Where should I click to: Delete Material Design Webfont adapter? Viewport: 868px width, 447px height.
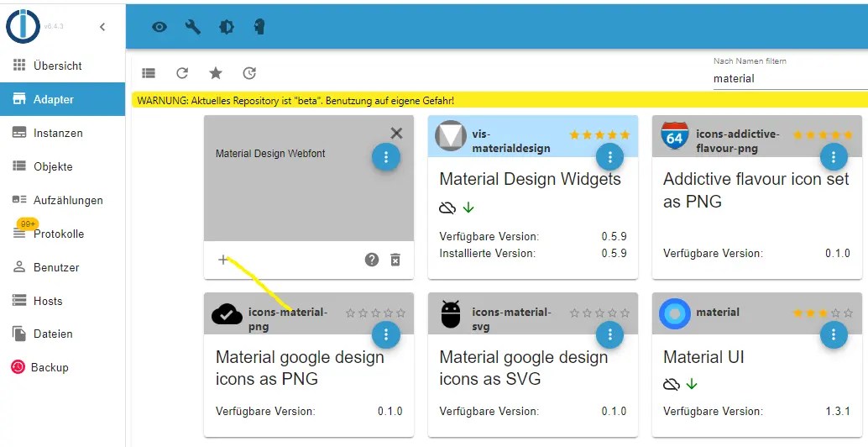tap(395, 260)
